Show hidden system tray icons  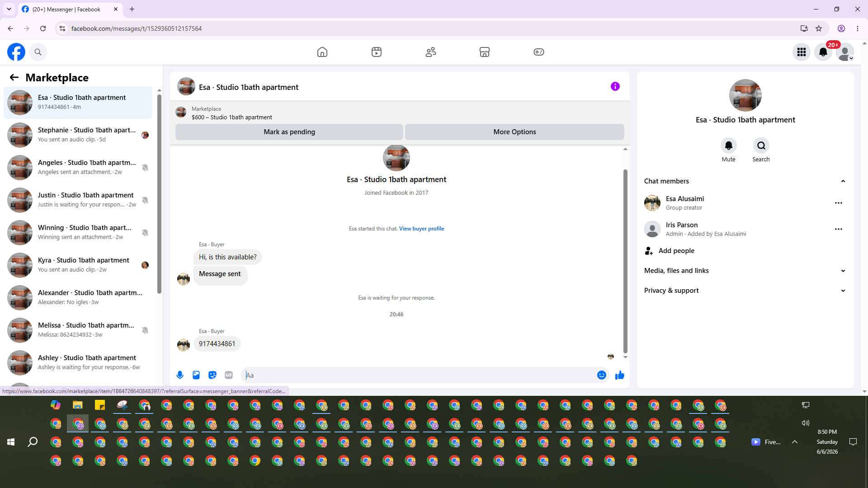[x=795, y=442]
